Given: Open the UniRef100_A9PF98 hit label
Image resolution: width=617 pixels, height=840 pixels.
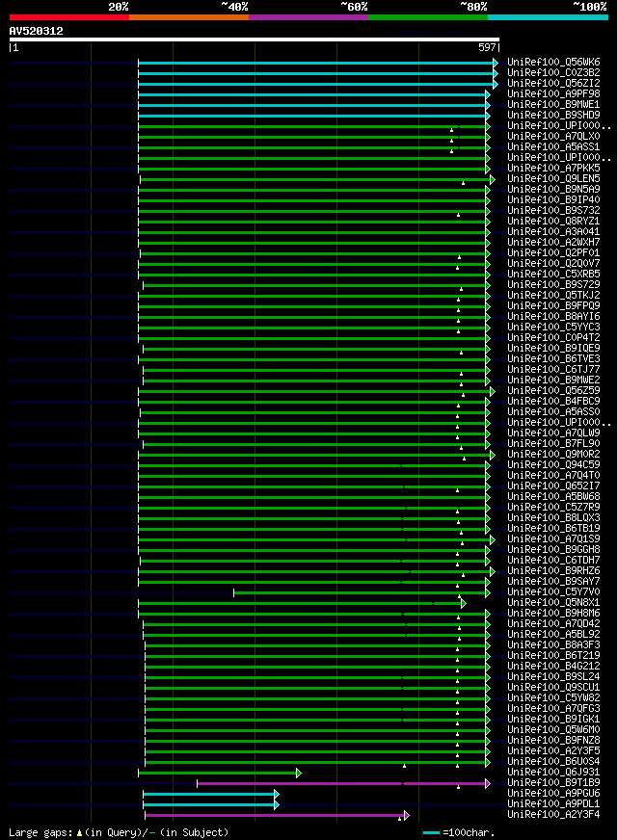Looking at the screenshot, I should tap(553, 93).
